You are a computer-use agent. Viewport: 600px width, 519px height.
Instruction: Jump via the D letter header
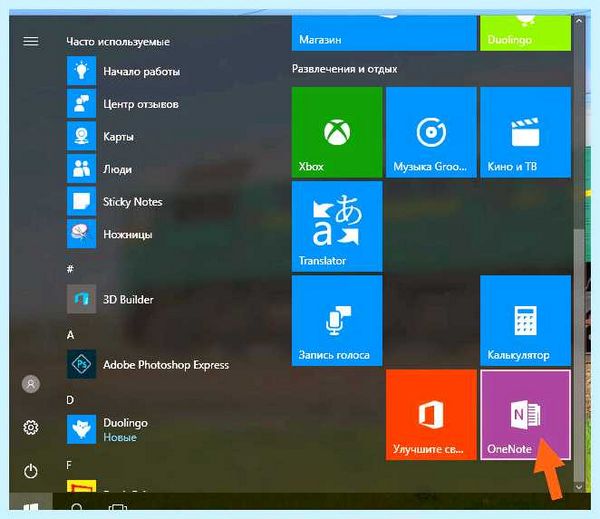click(x=70, y=400)
